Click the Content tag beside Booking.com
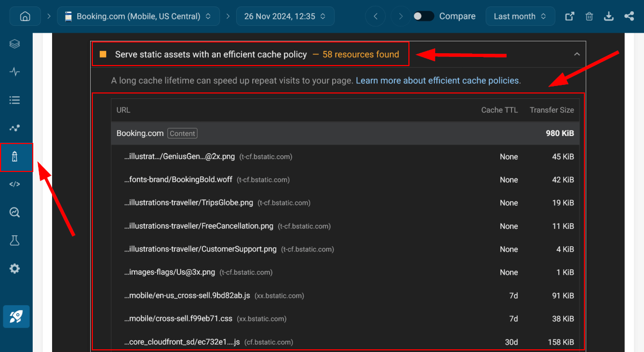 pos(182,133)
